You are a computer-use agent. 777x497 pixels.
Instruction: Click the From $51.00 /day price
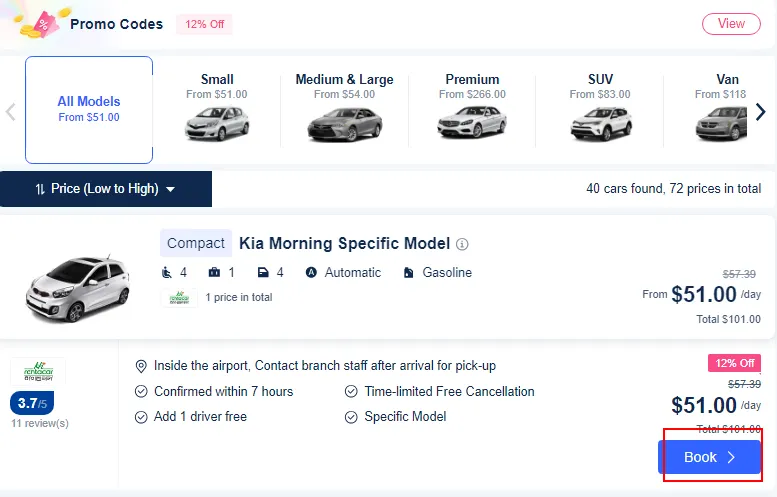click(x=702, y=294)
